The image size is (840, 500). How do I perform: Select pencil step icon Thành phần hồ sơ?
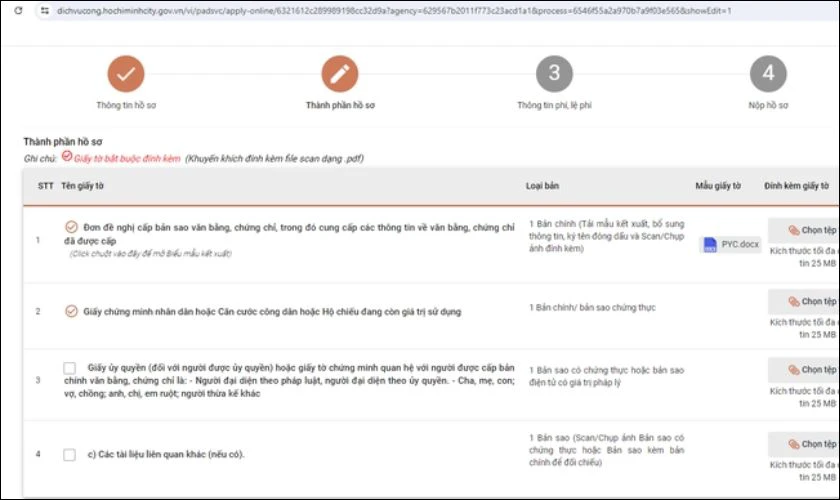340,74
